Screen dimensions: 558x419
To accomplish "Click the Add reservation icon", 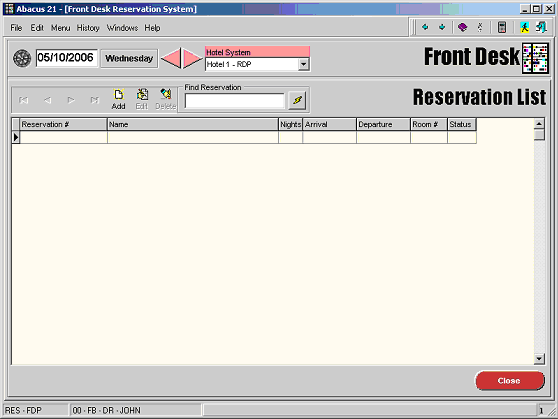I will 119,99.
